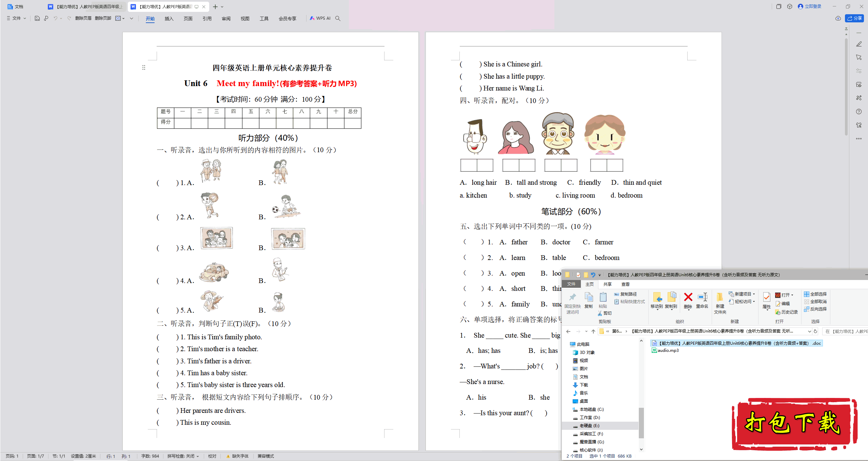The image size is (868, 461).
Task: Click the WPS AI icon in toolbar
Action: click(x=317, y=19)
